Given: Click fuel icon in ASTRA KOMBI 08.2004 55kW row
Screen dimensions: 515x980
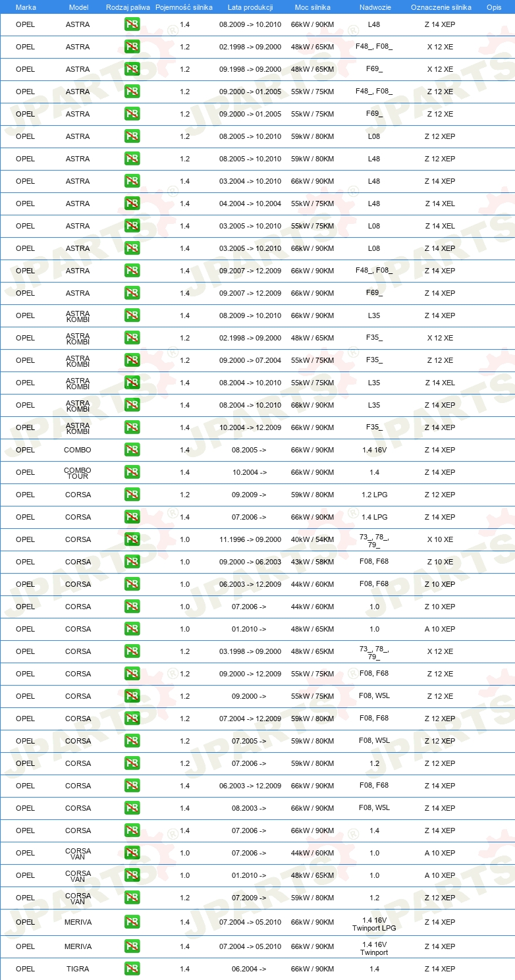Looking at the screenshot, I should 132,383.
